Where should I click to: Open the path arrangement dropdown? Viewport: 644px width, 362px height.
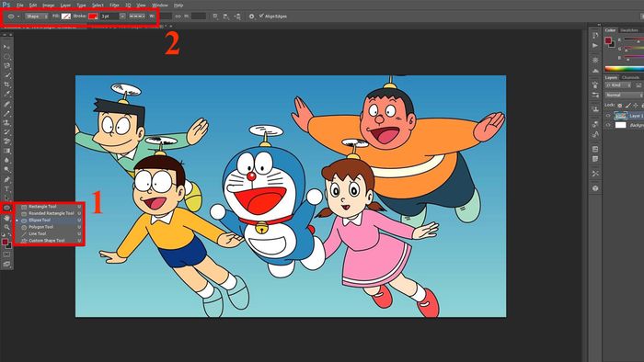pos(237,16)
